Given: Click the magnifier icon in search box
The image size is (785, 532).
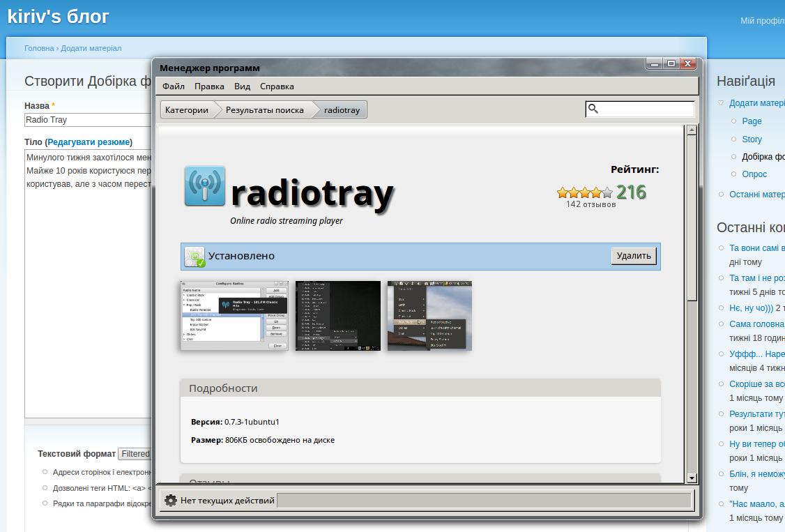Looking at the screenshot, I should 593,109.
